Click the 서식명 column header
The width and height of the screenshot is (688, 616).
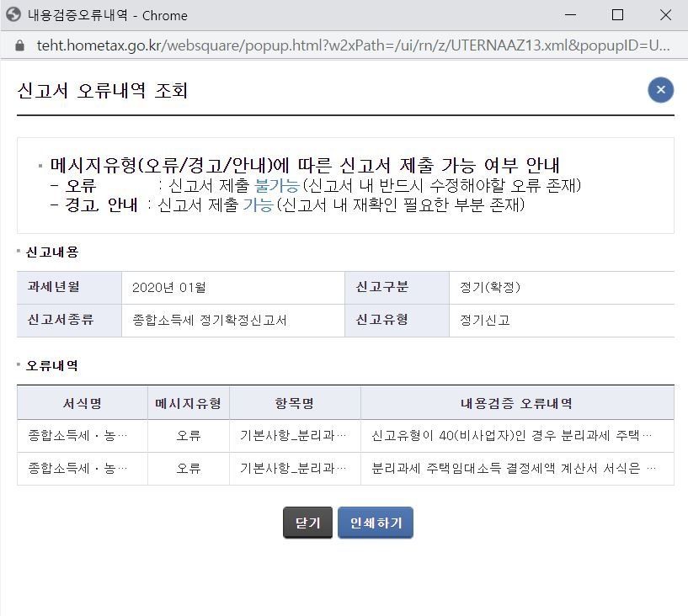[x=82, y=403]
